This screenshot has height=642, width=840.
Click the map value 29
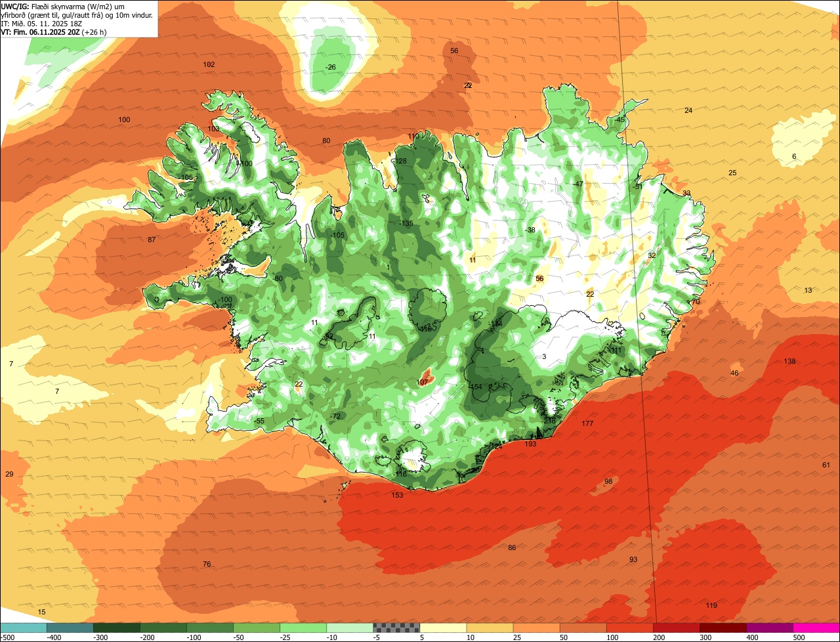click(9, 474)
